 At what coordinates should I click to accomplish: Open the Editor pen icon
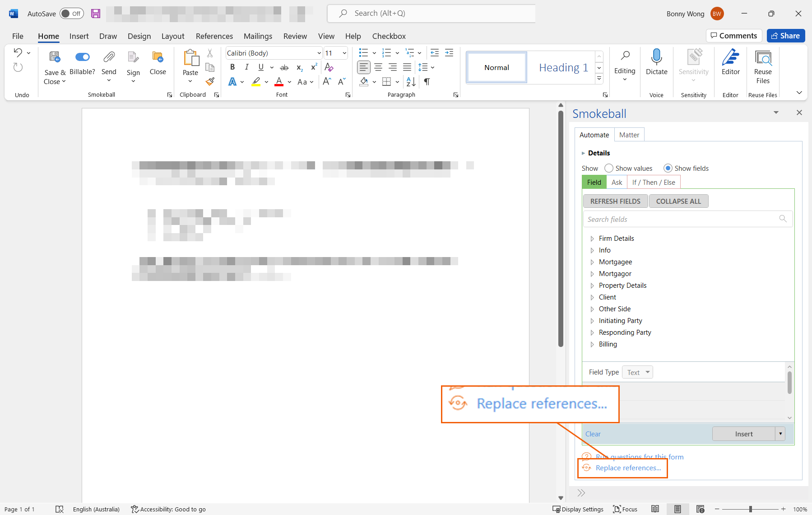point(730,57)
